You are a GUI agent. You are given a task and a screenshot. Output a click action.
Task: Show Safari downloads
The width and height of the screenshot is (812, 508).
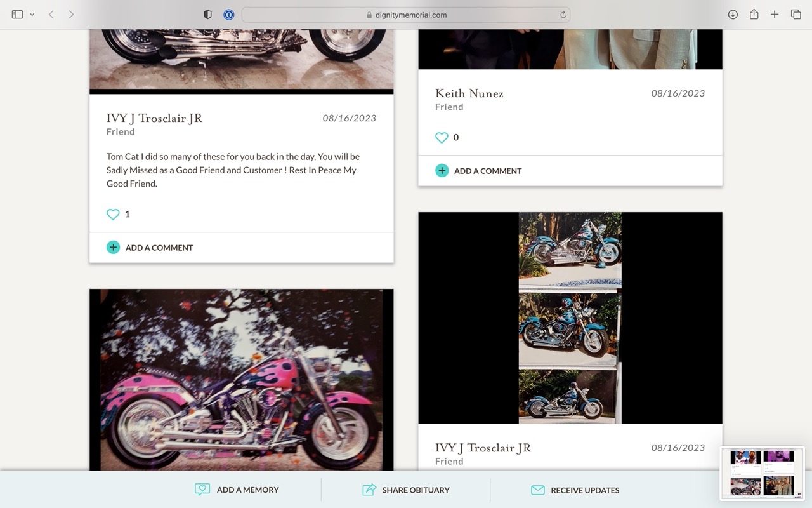733,14
